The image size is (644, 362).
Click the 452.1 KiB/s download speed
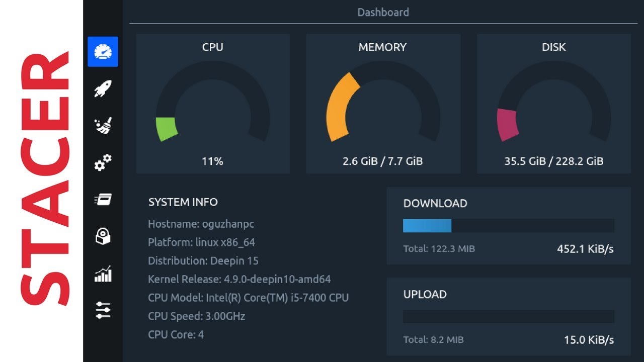click(x=585, y=249)
